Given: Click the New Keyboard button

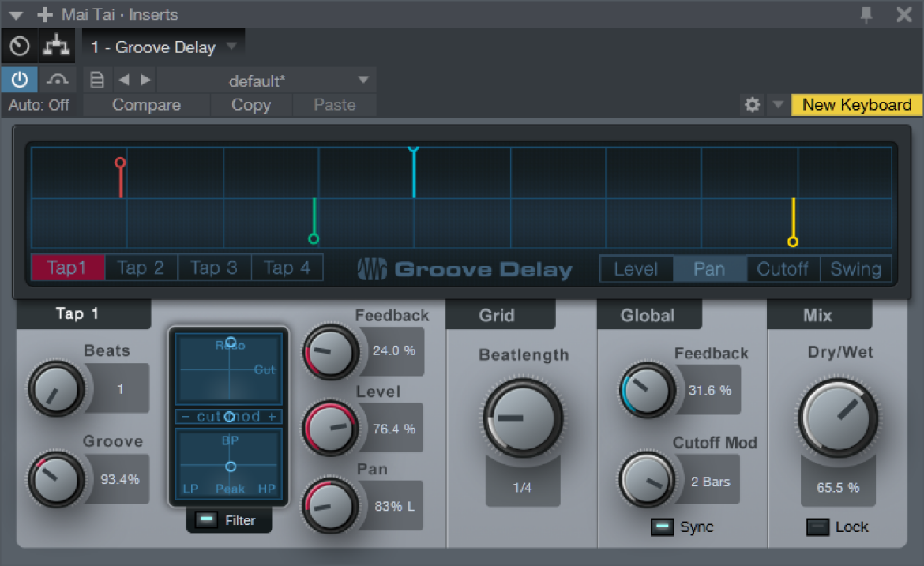Looking at the screenshot, I should coord(857,105).
